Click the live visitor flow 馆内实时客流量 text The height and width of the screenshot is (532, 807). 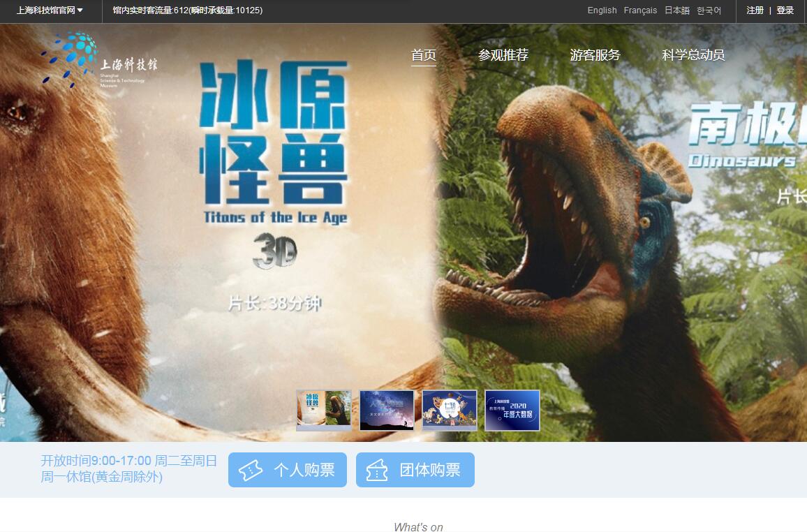coord(188,10)
